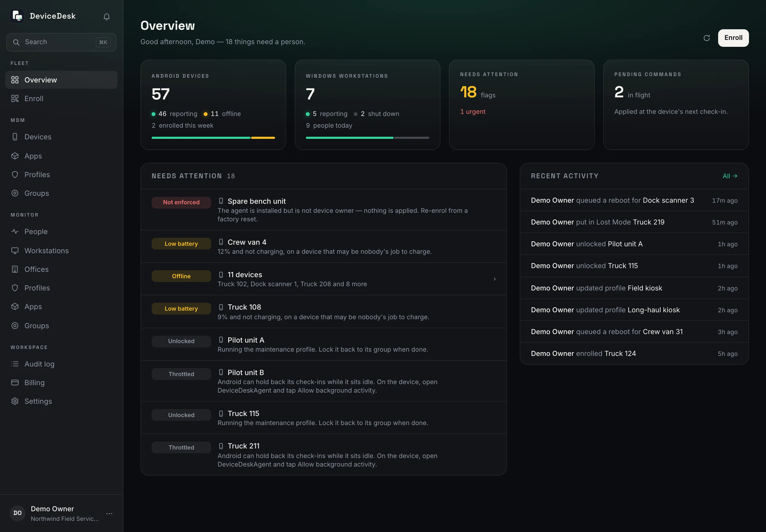The image size is (766, 532).
Task: Refresh the overview with the reload icon
Action: coord(706,38)
